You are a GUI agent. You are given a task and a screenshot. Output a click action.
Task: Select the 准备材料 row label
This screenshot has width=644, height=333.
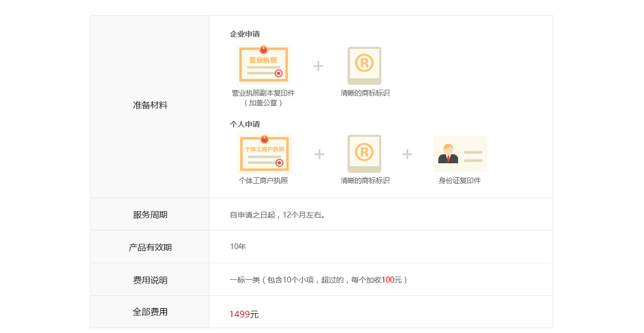[x=150, y=105]
